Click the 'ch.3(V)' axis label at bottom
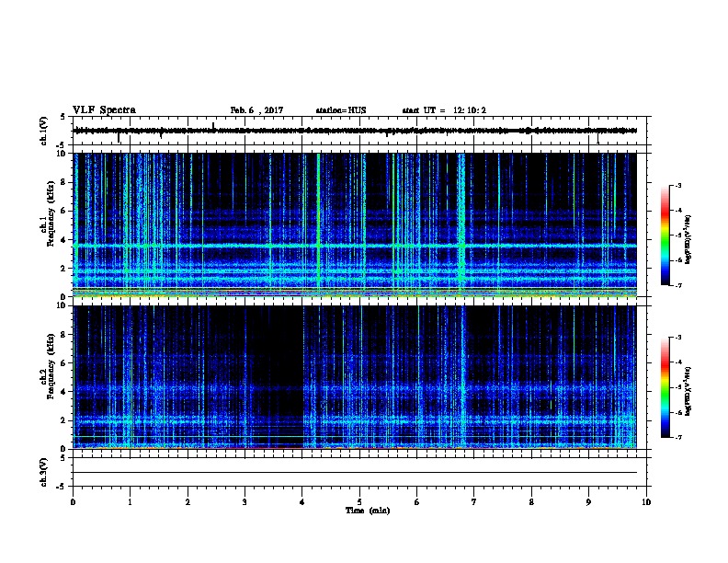Viewport: 728px width, 563px height. tap(44, 472)
